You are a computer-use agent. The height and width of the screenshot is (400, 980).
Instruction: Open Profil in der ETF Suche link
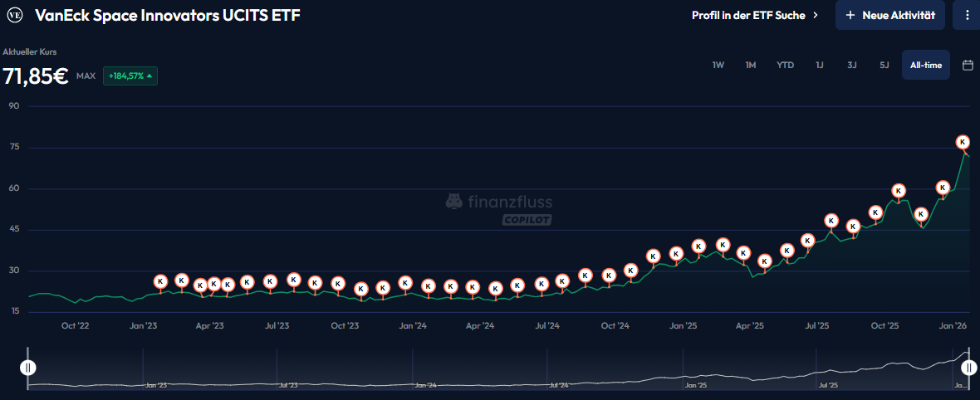[747, 15]
